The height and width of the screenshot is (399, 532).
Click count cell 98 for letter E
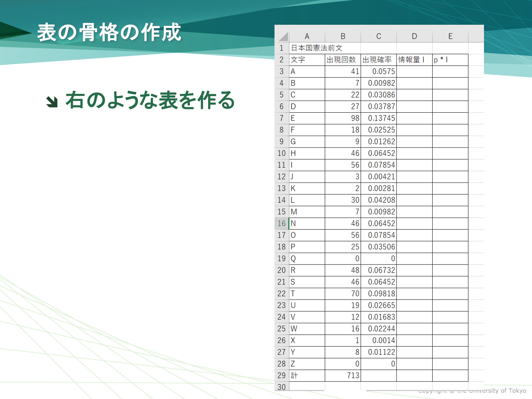pyautogui.click(x=343, y=118)
